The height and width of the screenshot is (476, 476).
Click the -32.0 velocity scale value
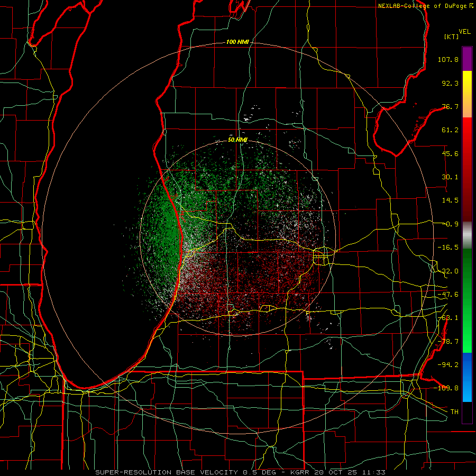pyautogui.click(x=448, y=271)
